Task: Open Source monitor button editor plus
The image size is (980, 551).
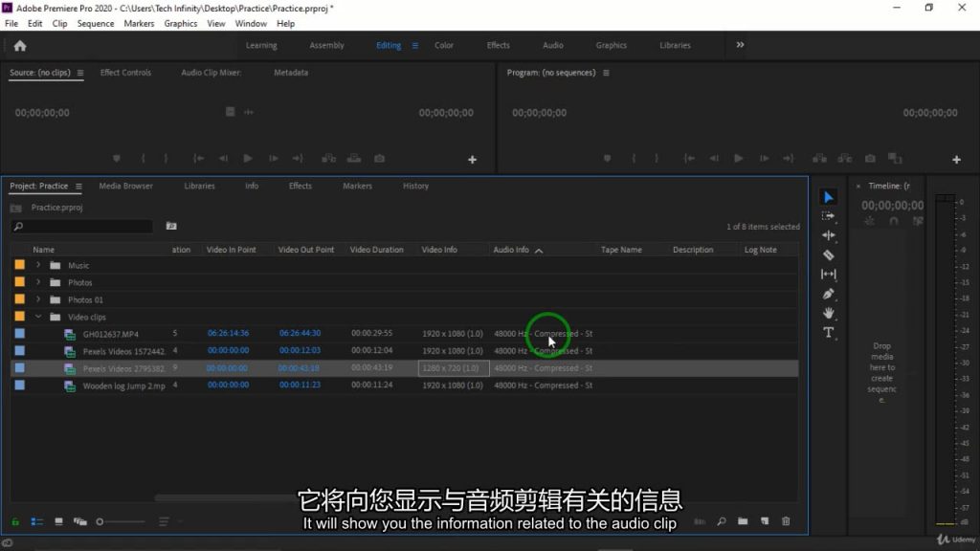Action: click(473, 160)
